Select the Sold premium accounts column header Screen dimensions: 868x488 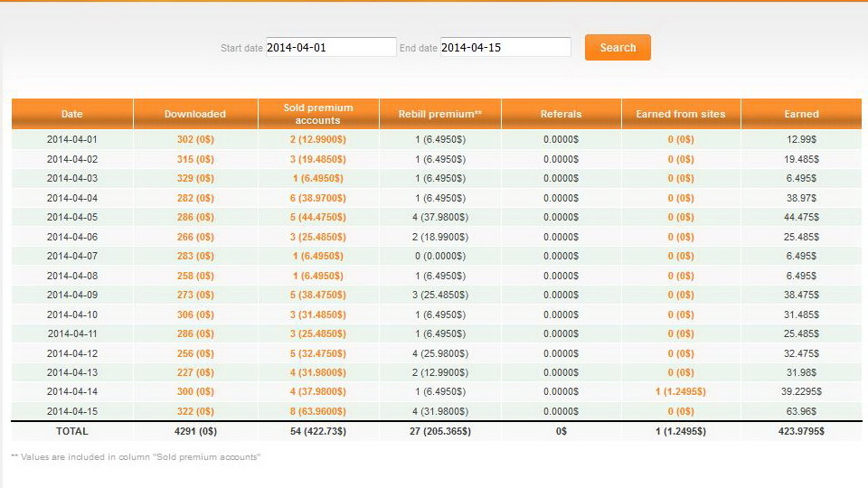point(318,114)
